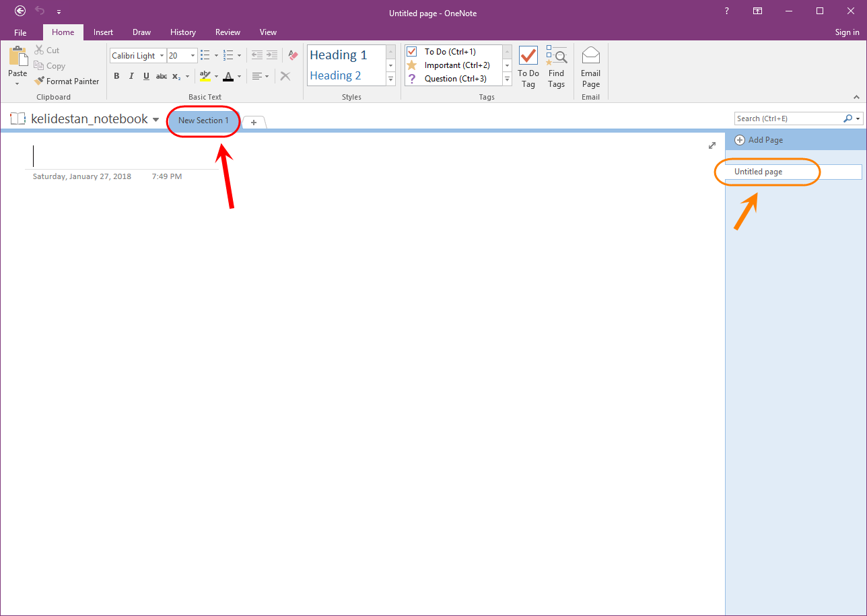Toggle italic formatting
The height and width of the screenshot is (616, 867).
click(131, 76)
